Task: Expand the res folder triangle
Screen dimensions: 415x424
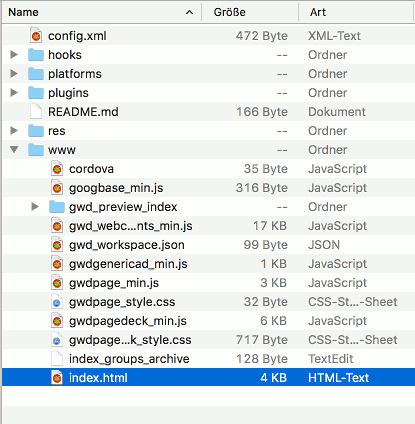Action: (14, 130)
